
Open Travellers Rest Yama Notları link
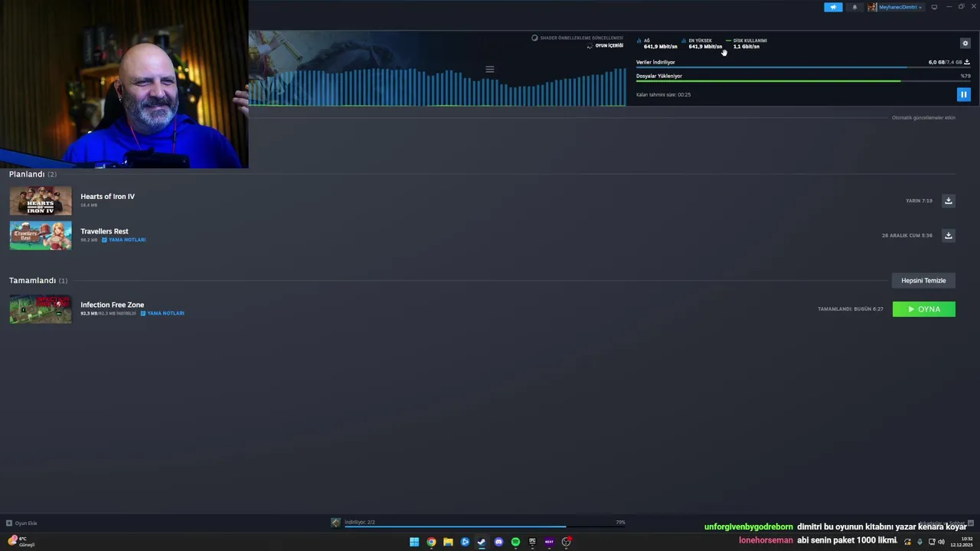tap(124, 240)
